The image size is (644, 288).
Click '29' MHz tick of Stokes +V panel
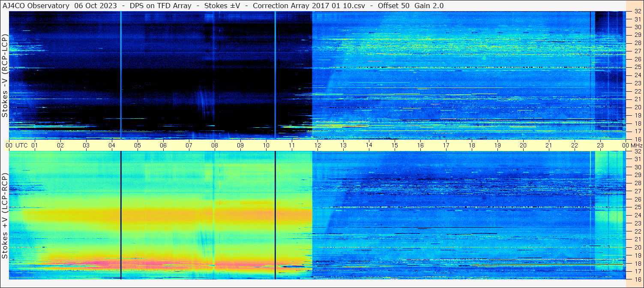[637, 175]
